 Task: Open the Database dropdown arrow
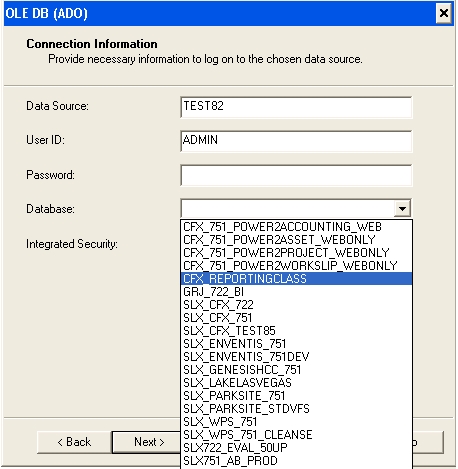pos(402,209)
